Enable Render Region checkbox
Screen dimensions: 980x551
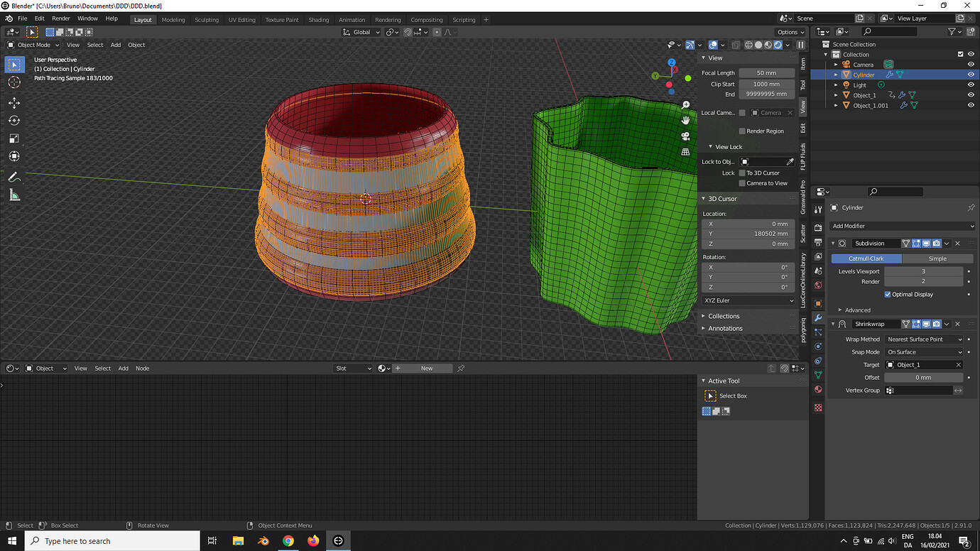click(x=742, y=131)
